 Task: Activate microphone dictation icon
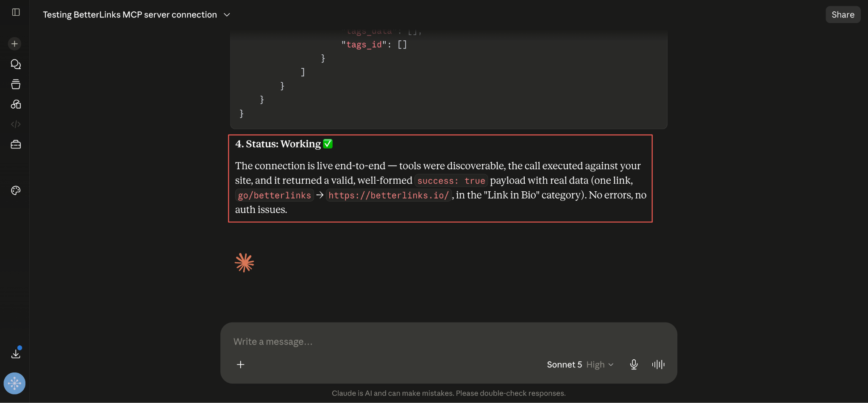[634, 364]
